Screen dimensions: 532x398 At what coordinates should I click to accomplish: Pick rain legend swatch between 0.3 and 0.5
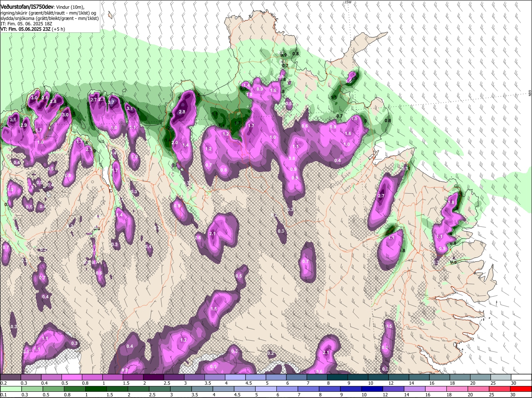click(32, 389)
